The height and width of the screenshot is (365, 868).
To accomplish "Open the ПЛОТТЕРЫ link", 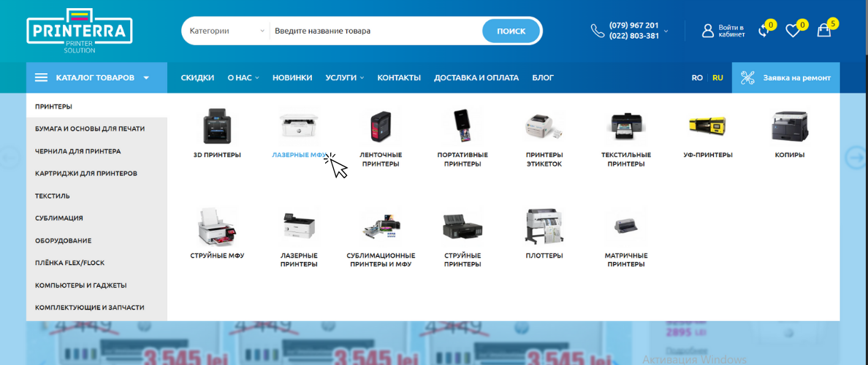I will click(544, 255).
